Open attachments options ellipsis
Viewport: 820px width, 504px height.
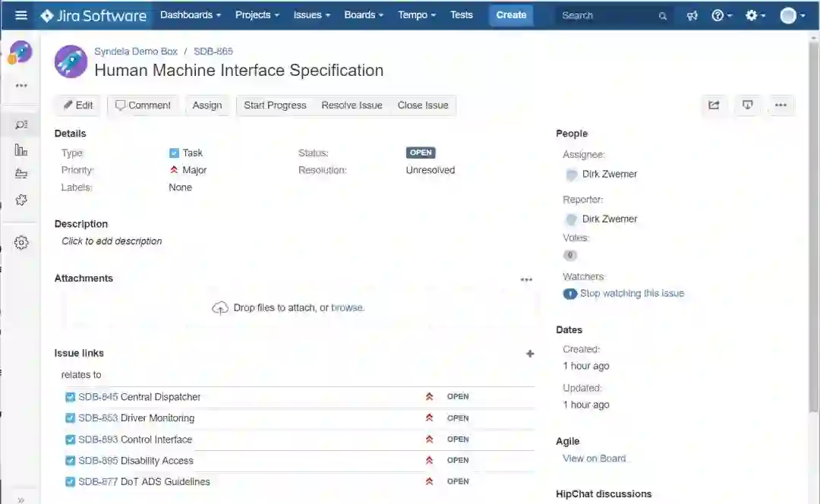point(526,280)
